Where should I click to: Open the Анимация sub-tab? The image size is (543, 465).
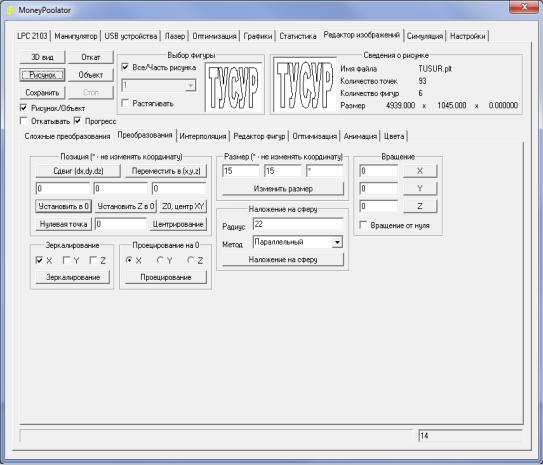tap(360, 136)
